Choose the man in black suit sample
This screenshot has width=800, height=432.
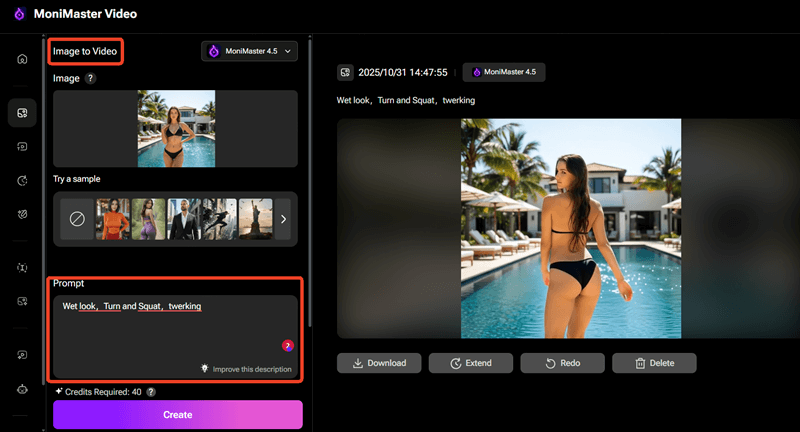184,219
